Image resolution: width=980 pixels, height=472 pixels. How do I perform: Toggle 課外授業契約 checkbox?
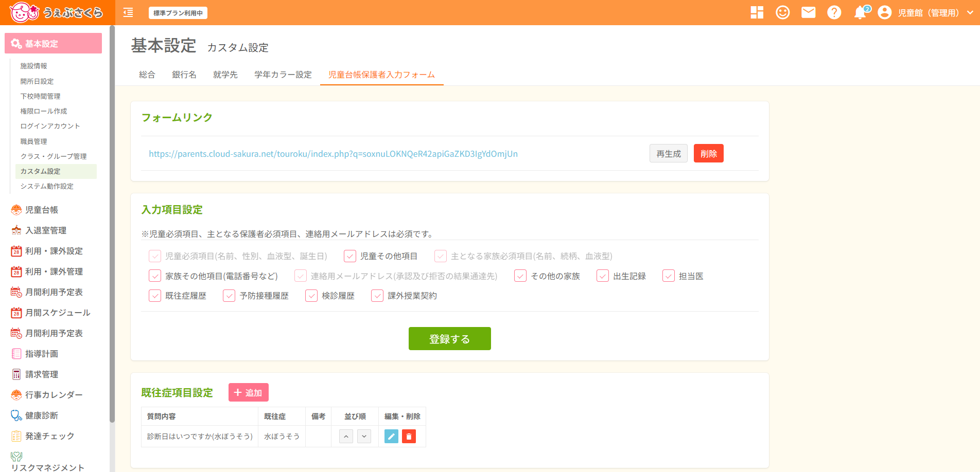pos(377,296)
